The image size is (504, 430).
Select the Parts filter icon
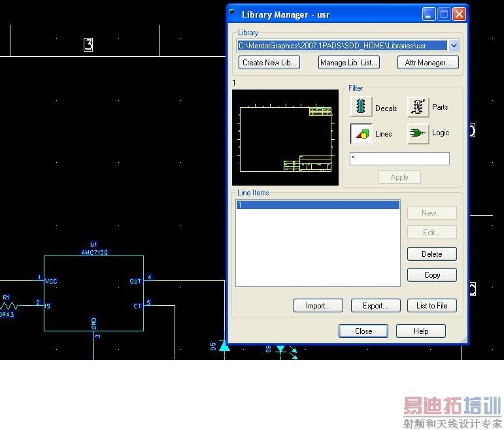click(418, 107)
